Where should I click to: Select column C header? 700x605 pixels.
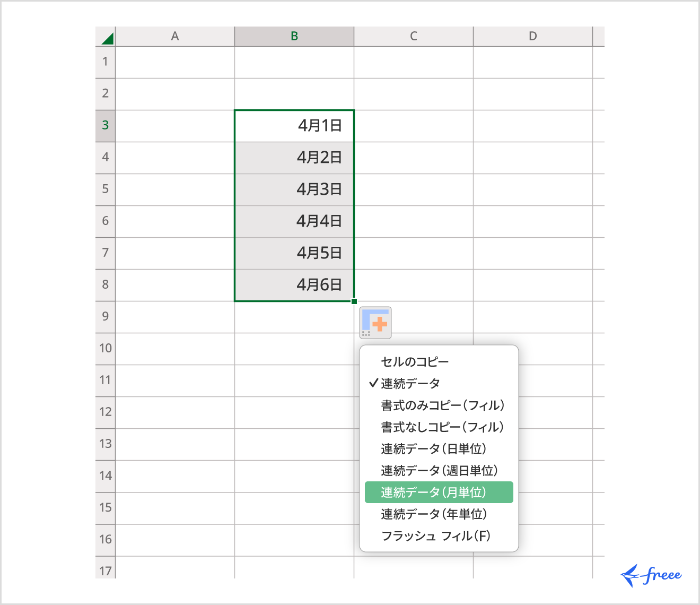click(x=413, y=36)
